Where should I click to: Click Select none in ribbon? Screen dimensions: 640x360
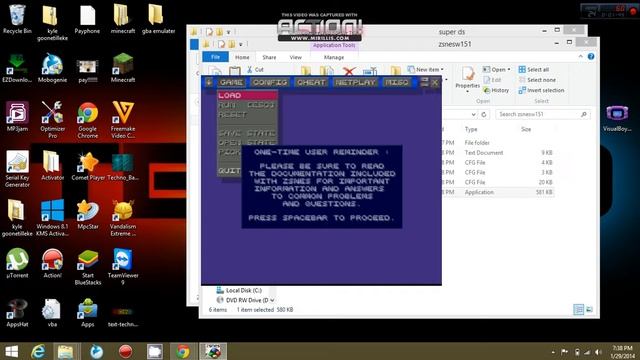click(x=537, y=80)
